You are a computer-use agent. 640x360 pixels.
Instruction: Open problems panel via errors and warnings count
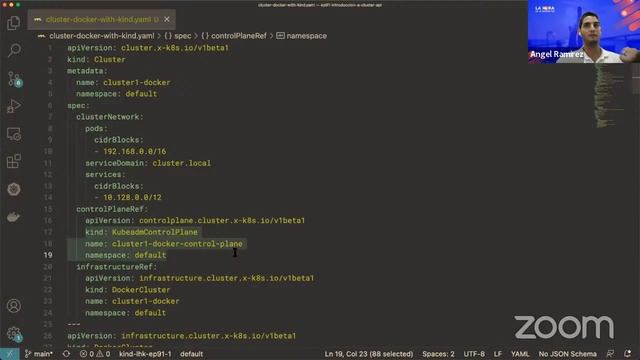coord(95,354)
